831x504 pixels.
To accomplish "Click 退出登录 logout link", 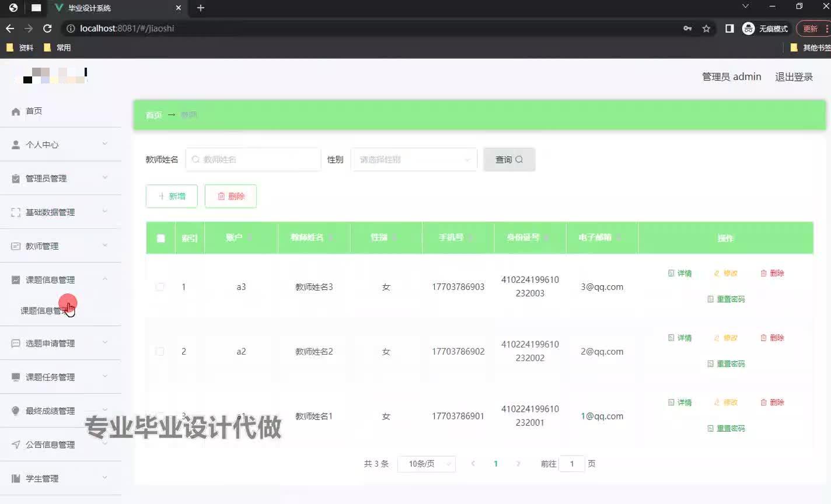I will (x=794, y=77).
